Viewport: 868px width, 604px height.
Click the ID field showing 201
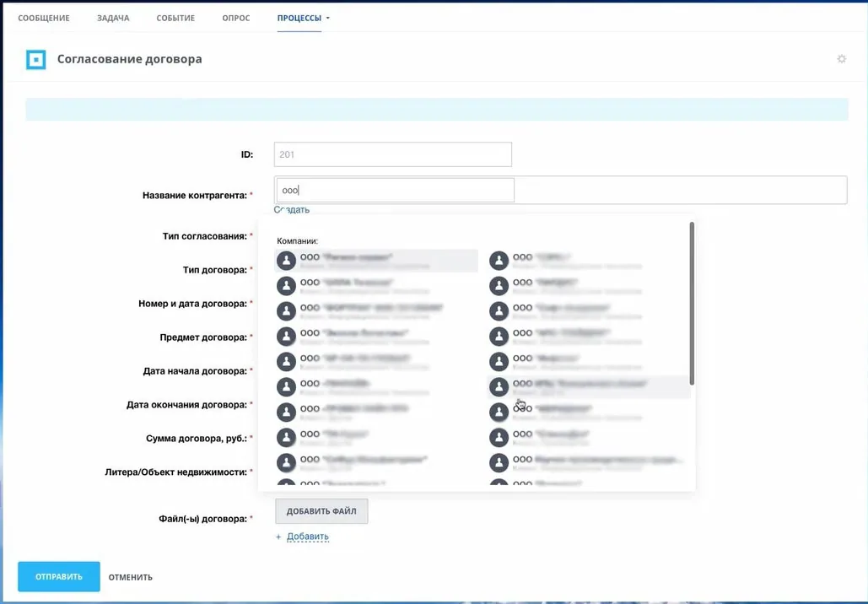[x=392, y=154]
